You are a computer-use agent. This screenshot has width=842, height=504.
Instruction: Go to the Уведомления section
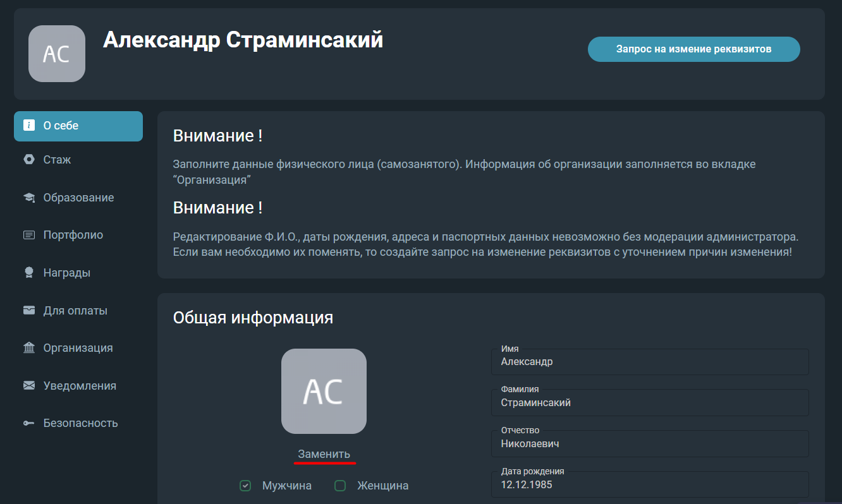pos(78,385)
